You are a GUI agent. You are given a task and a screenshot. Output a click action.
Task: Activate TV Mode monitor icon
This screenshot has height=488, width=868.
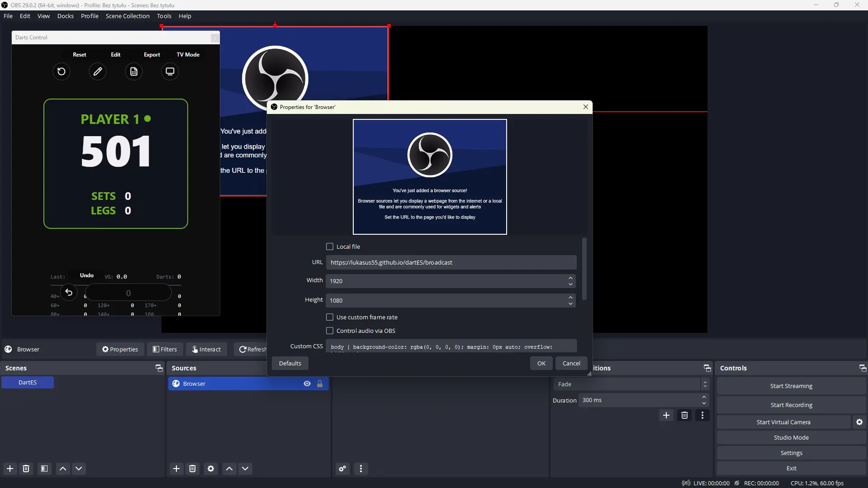pos(170,71)
